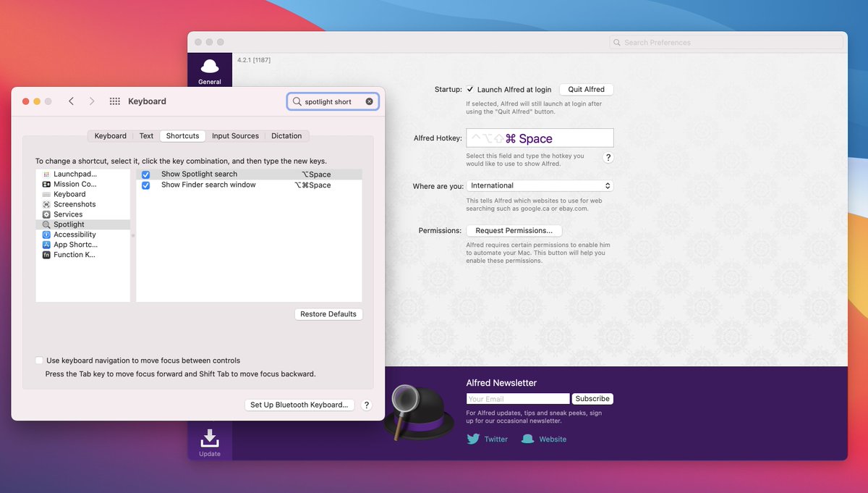Image resolution: width=868 pixels, height=493 pixels.
Task: Focus the Keyboard preferences search field
Action: point(333,101)
